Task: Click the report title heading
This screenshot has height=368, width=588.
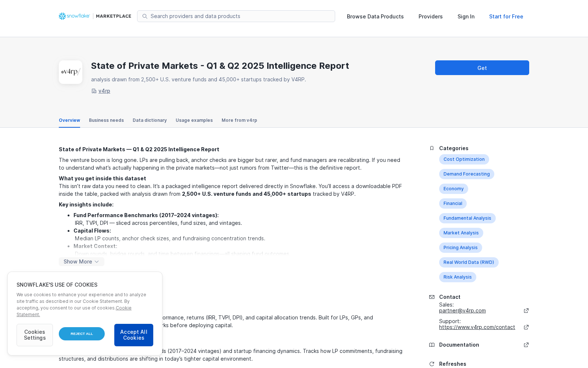Action: click(220, 66)
